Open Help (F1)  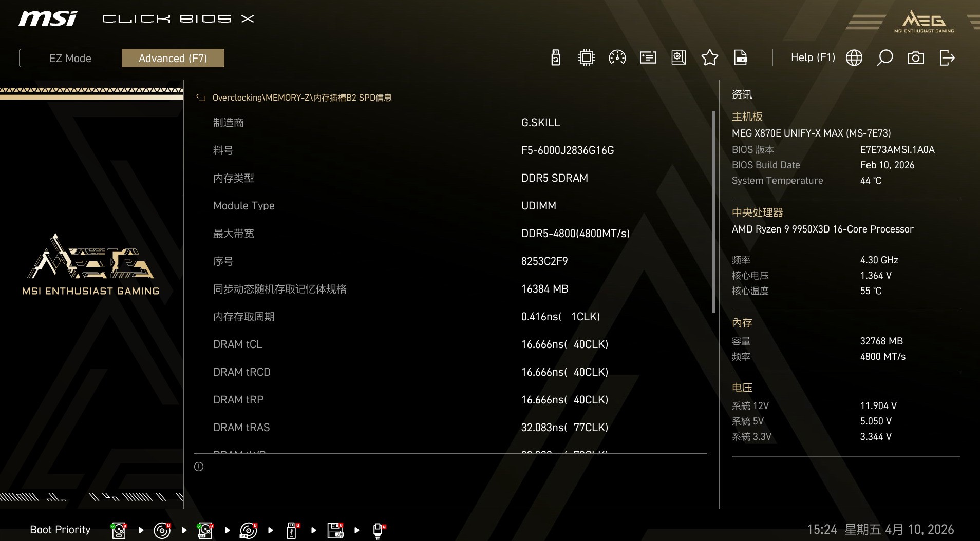(x=812, y=57)
